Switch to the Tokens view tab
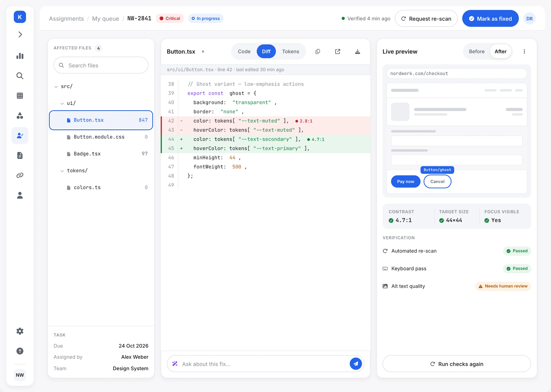The height and width of the screenshot is (392, 551). [x=290, y=51]
